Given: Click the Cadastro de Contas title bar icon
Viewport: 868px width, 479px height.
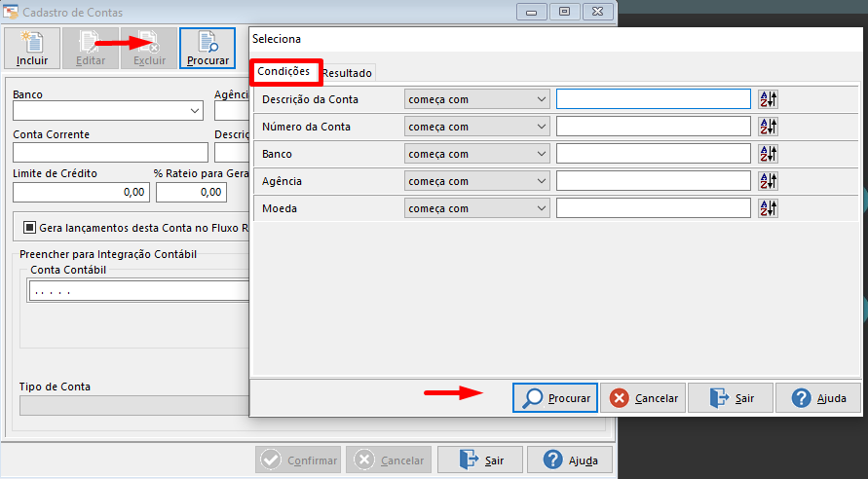Looking at the screenshot, I should (x=10, y=12).
